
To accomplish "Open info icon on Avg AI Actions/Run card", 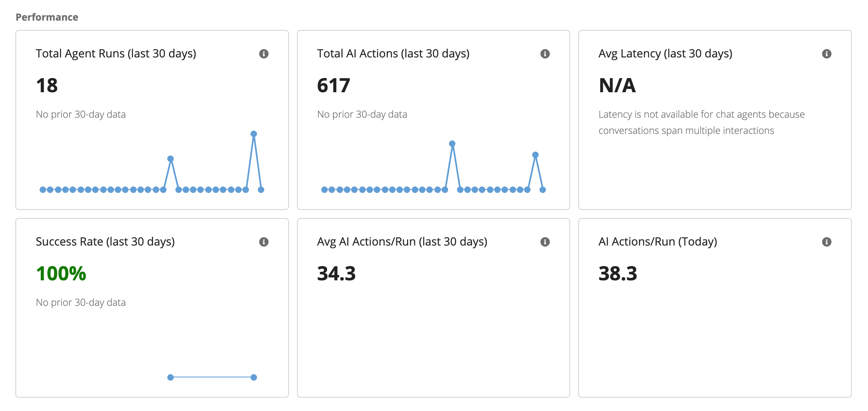I will tap(545, 242).
